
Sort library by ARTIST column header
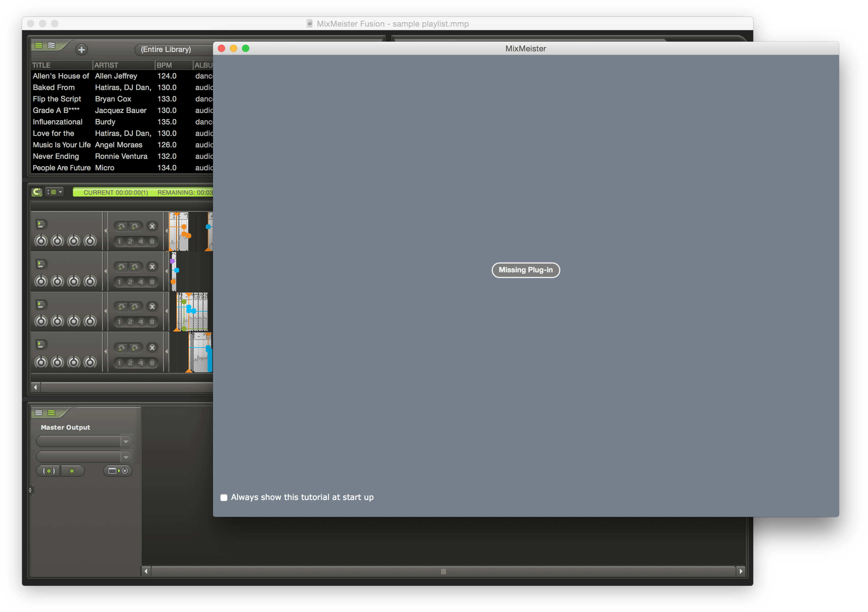124,65
